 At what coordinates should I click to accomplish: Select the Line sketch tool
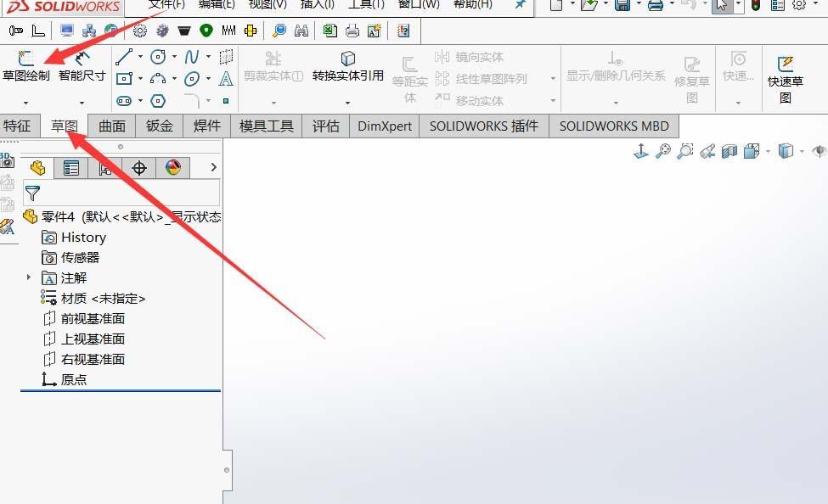(x=124, y=58)
